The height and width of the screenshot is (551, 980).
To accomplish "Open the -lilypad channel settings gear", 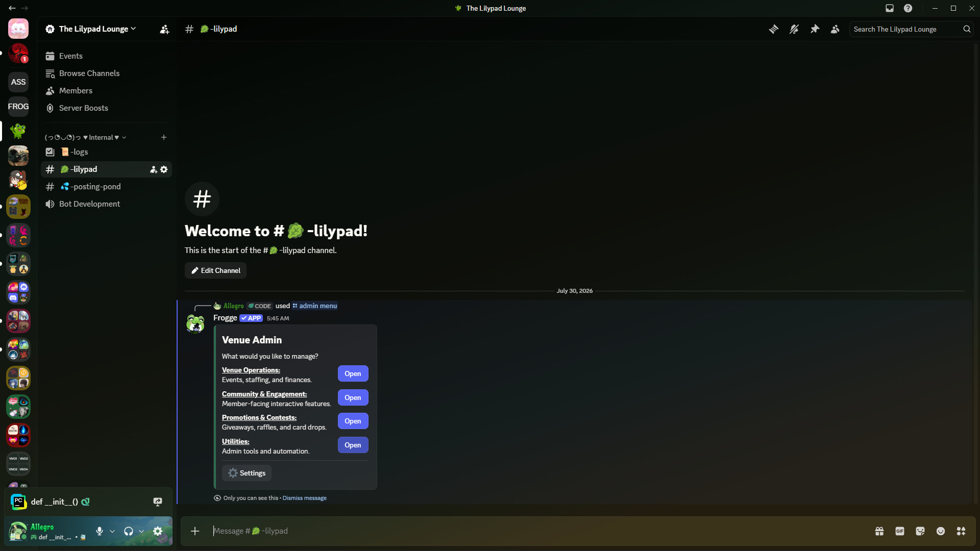I will tap(164, 169).
